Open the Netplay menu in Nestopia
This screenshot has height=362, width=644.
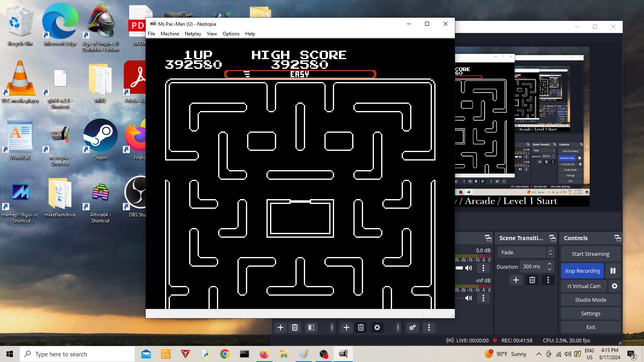pyautogui.click(x=193, y=34)
